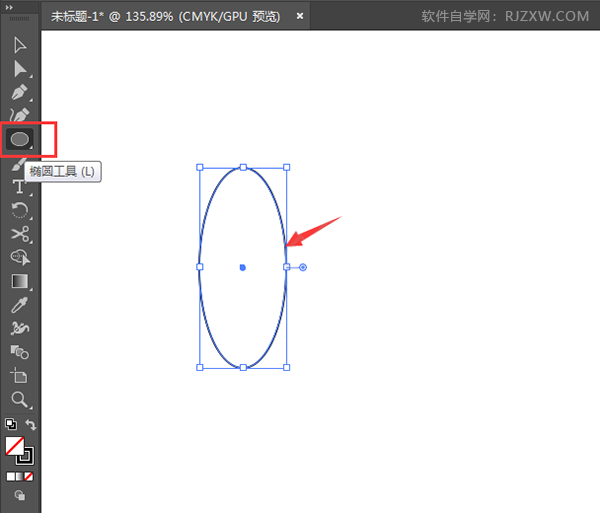Apply Gradient mode button

click(x=20, y=477)
